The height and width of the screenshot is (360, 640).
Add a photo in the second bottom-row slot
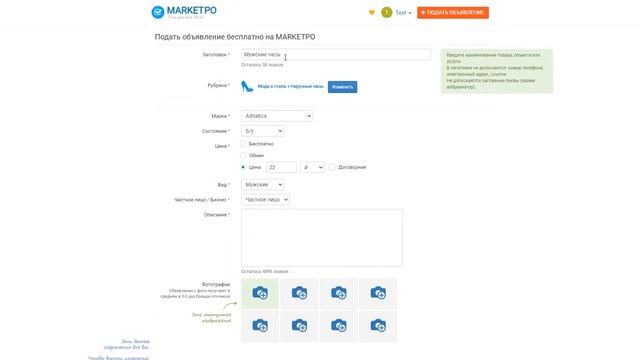(299, 326)
